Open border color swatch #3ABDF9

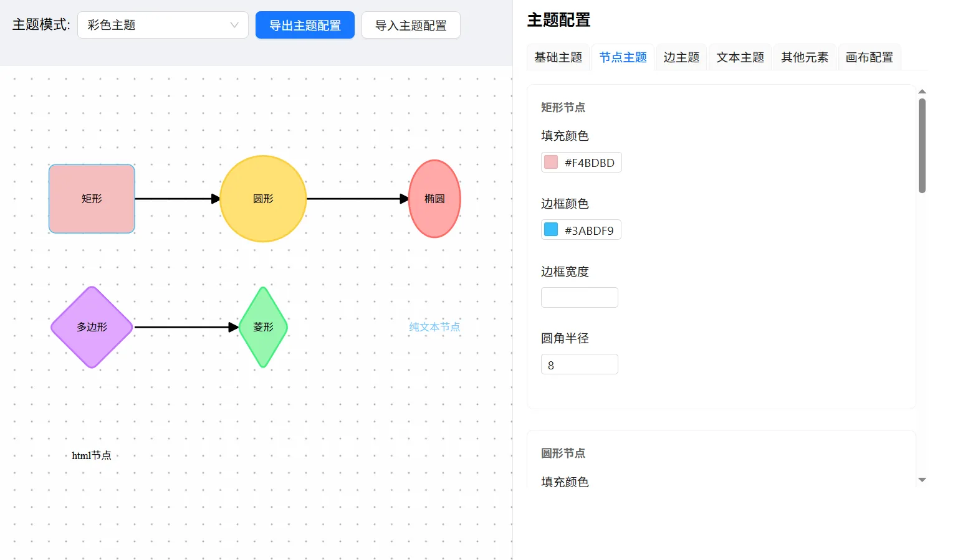click(x=551, y=230)
